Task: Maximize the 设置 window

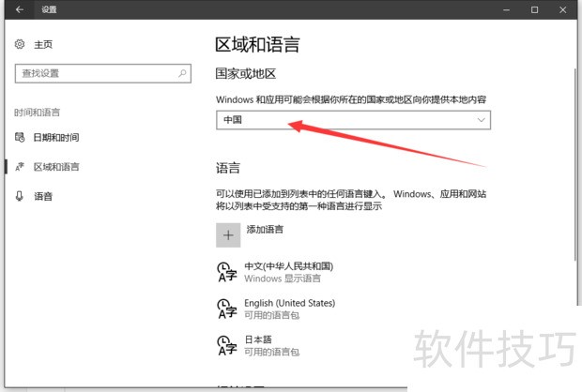Action: (534, 10)
